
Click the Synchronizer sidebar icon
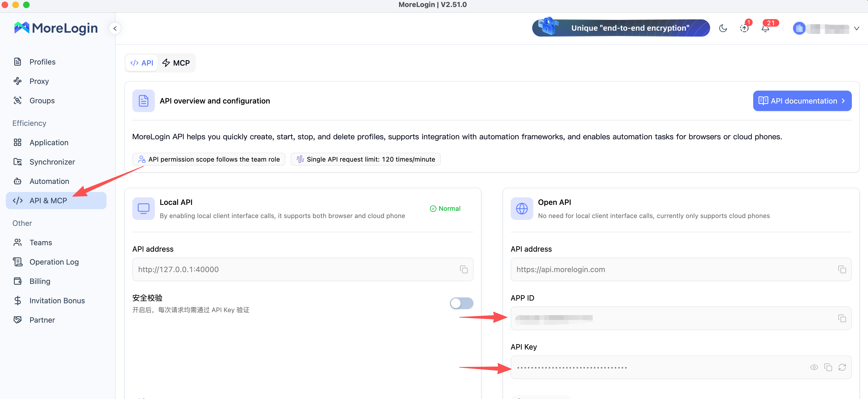click(17, 162)
